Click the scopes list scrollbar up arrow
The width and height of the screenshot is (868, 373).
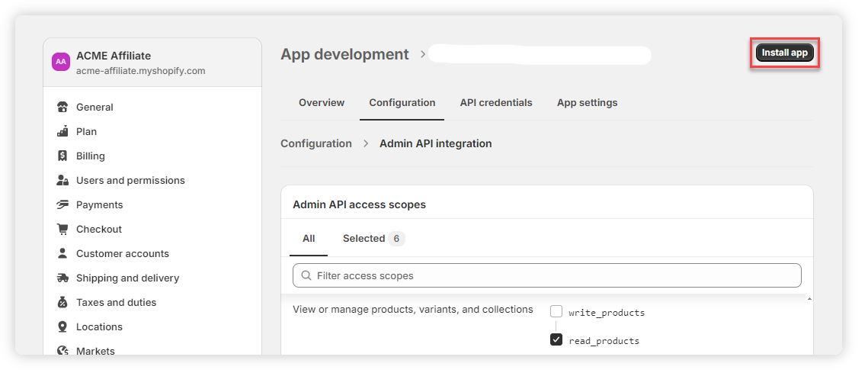point(809,299)
